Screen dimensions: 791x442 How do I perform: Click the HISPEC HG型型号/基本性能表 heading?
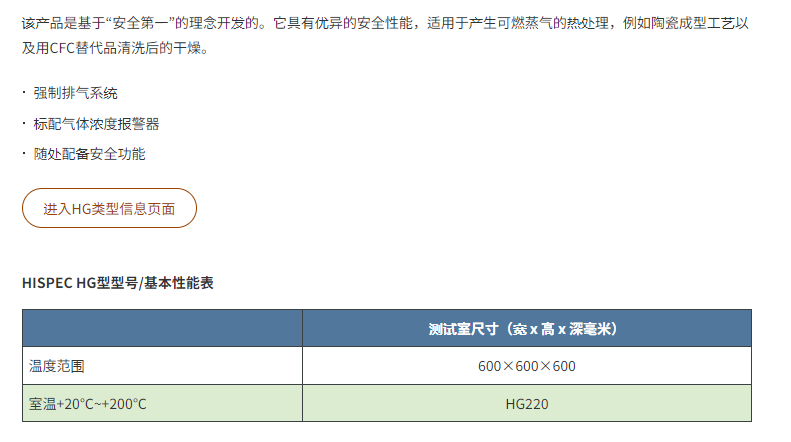pos(118,283)
